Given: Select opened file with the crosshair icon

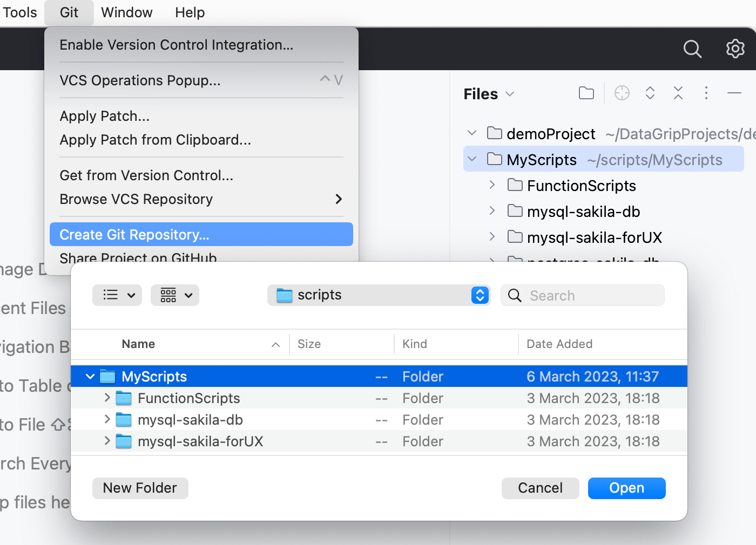Looking at the screenshot, I should click(x=622, y=93).
